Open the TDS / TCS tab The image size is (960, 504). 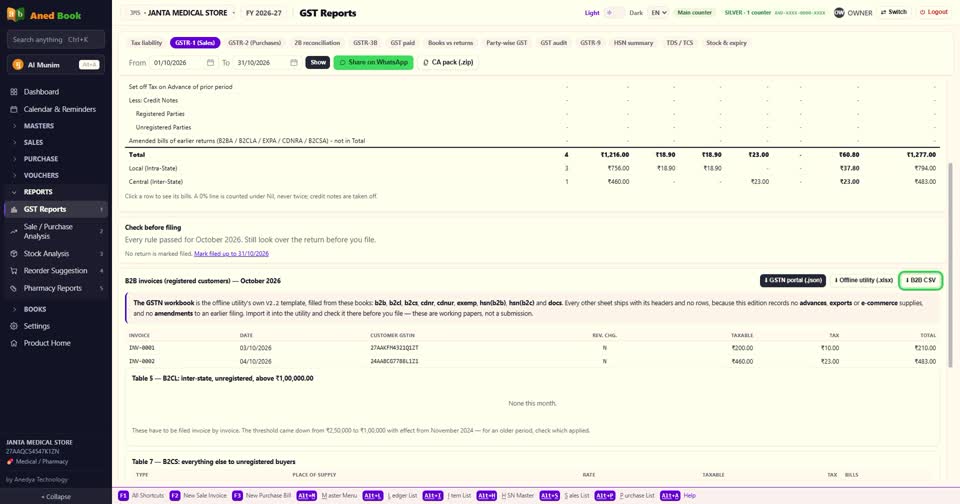[x=680, y=43]
